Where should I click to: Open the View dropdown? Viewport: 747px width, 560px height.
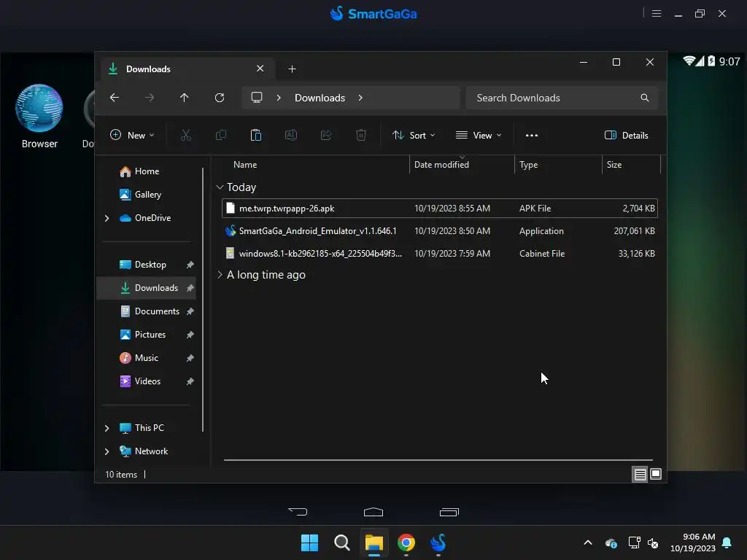point(479,135)
